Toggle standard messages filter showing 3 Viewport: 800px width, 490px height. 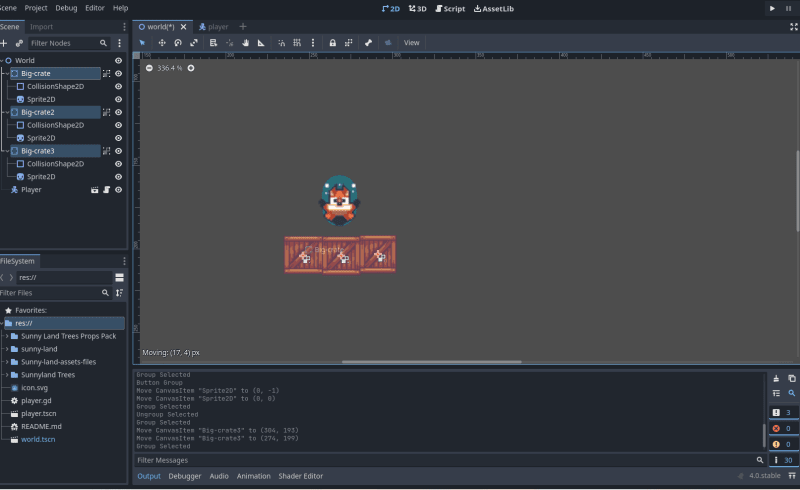(783, 412)
